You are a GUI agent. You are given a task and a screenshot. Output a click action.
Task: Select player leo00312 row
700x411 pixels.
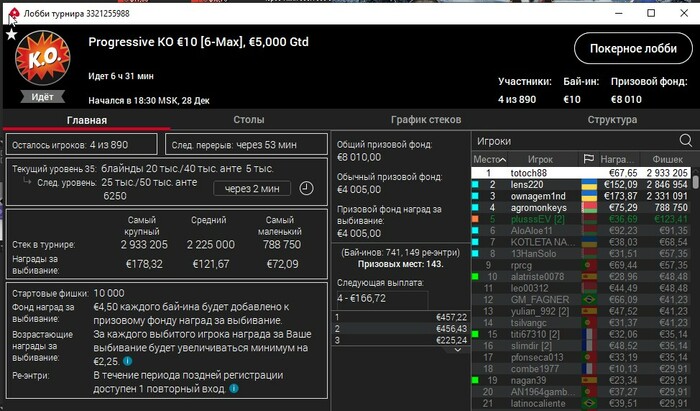(x=581, y=288)
